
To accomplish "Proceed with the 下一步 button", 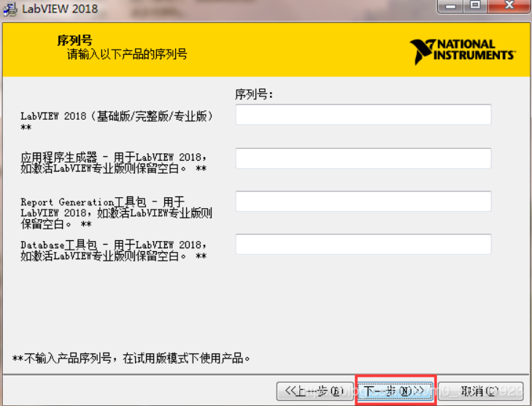I will tap(396, 391).
